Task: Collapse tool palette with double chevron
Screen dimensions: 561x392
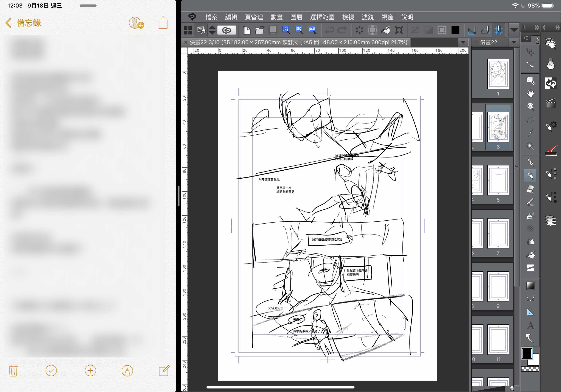Action: coord(537,27)
